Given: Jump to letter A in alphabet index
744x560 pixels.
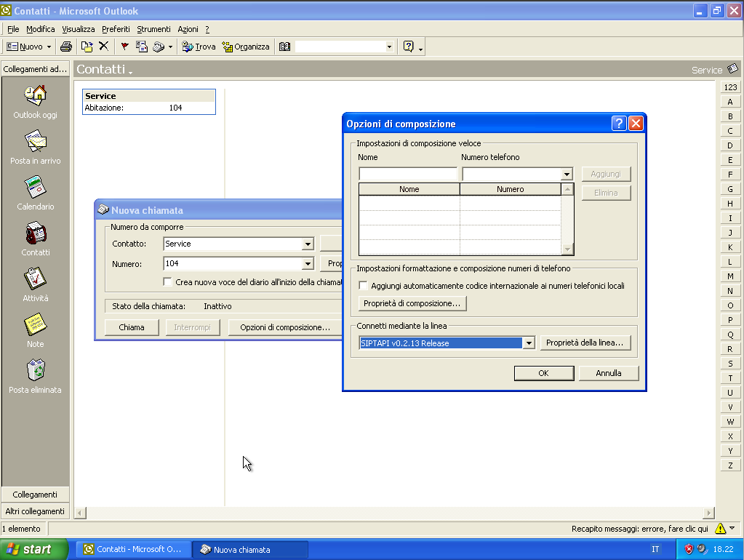Looking at the screenshot, I should (x=730, y=102).
